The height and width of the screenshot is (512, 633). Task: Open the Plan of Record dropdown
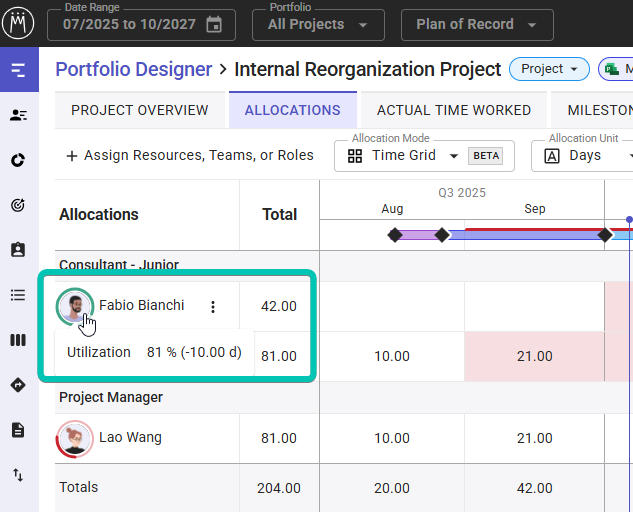(476, 24)
